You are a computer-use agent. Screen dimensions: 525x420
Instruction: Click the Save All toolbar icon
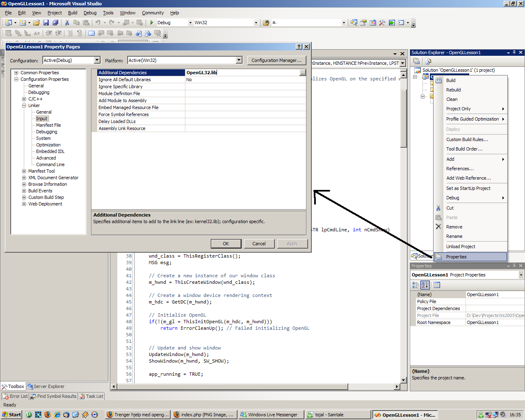[x=55, y=23]
